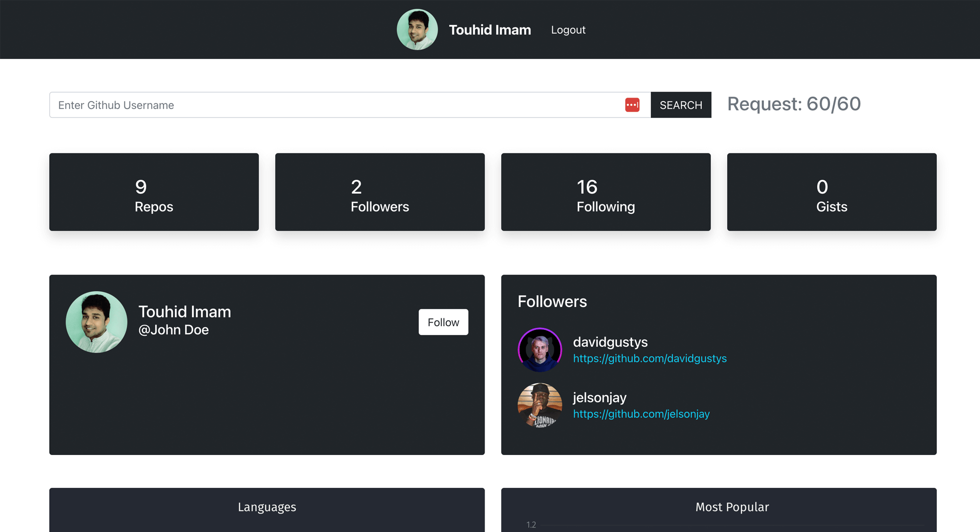The width and height of the screenshot is (980, 532).
Task: Click davidgustys follower avatar
Action: [x=539, y=350]
